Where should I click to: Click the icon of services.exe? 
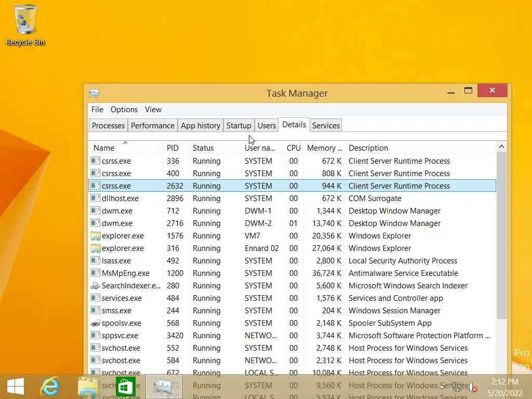pyautogui.click(x=96, y=298)
